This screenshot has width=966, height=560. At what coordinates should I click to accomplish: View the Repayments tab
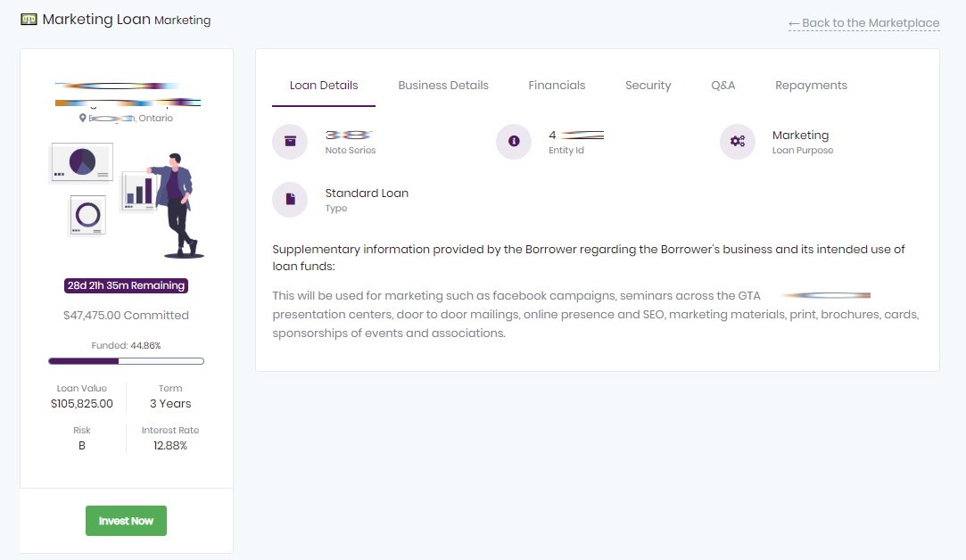(x=811, y=86)
